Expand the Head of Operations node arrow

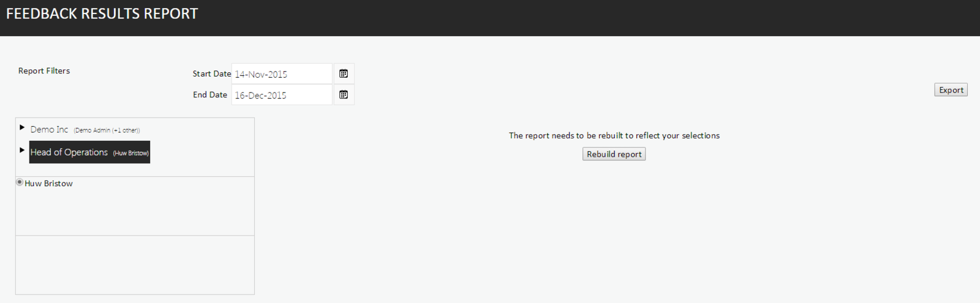tap(22, 150)
